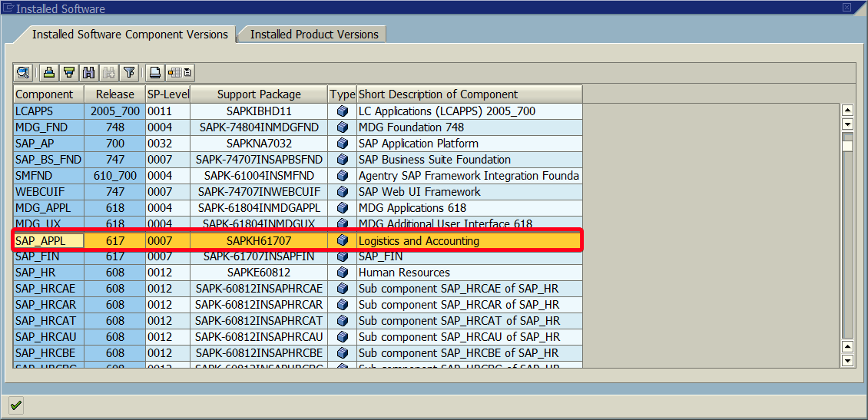868x420 pixels.
Task: Click the Type column header
Action: pos(342,94)
